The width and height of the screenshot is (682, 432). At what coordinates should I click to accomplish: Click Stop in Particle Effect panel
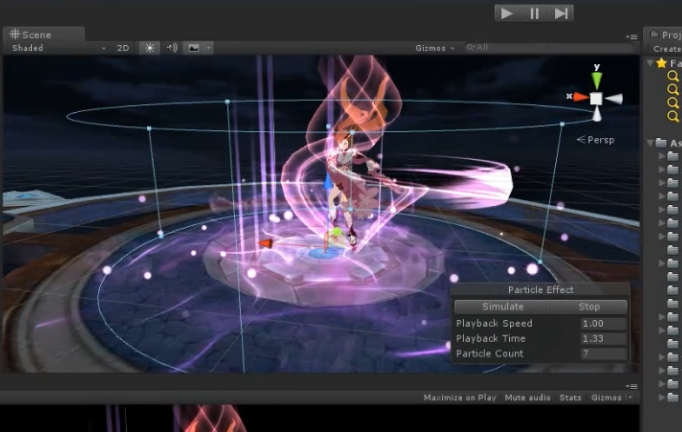pyautogui.click(x=589, y=307)
